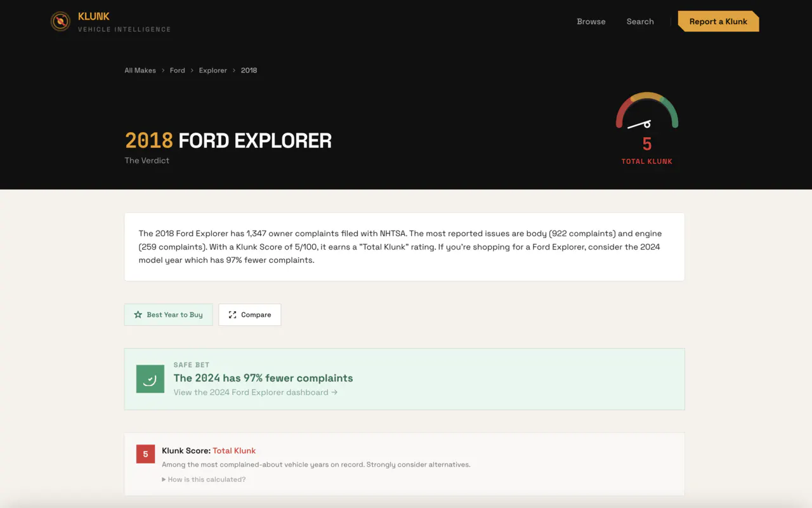Click the Best Year to Buy button

(168, 315)
